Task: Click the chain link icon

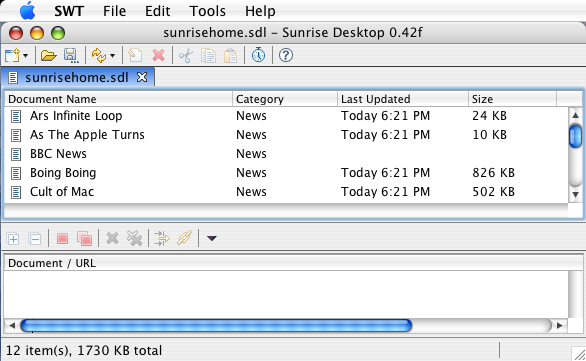Action: click(x=184, y=238)
